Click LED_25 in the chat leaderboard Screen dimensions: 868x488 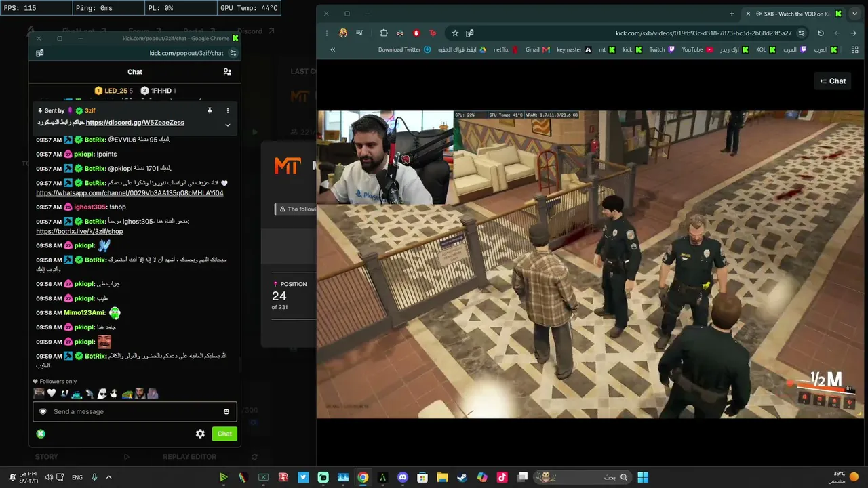pos(116,91)
